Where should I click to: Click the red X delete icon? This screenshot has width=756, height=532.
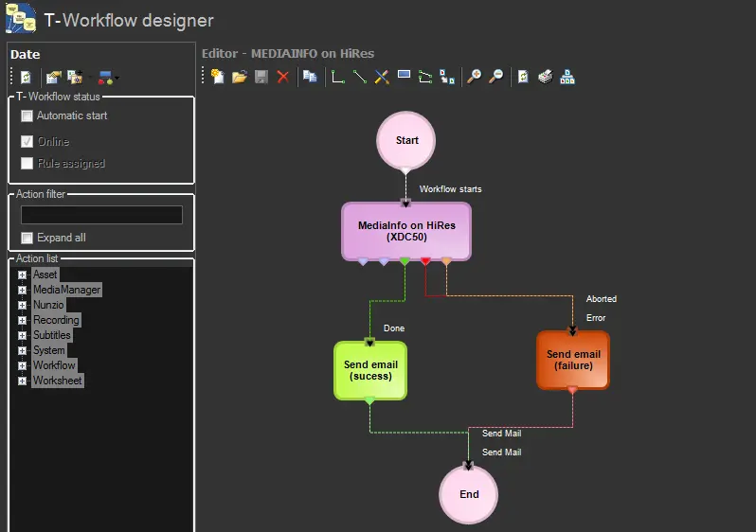[x=282, y=77]
